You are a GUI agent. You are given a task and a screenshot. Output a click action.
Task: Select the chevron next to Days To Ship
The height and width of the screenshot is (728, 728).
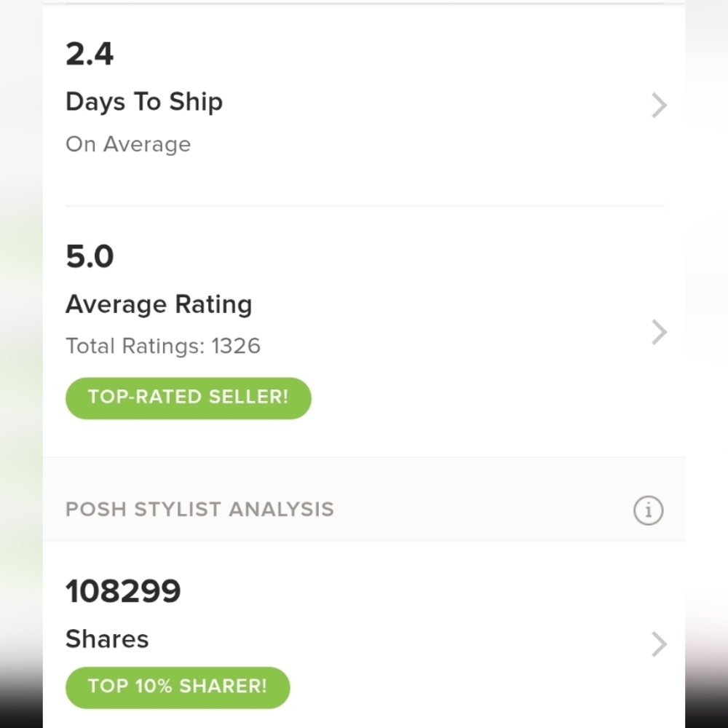click(659, 105)
